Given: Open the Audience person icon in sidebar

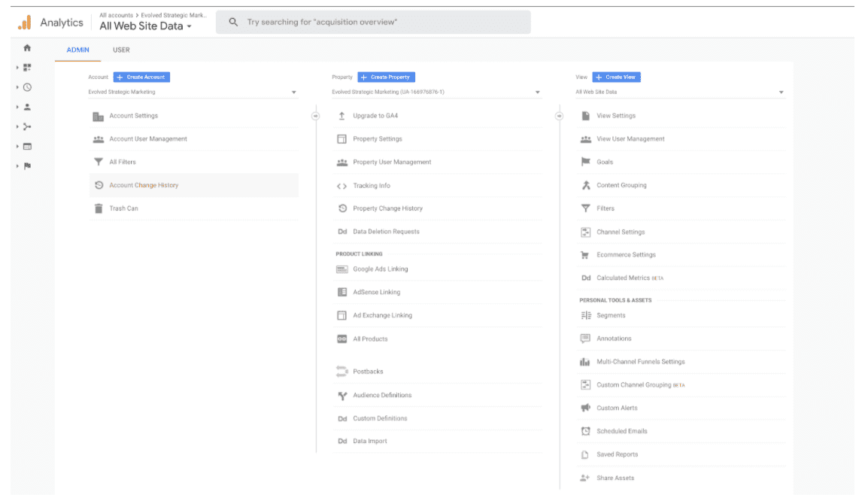Looking at the screenshot, I should [x=27, y=107].
